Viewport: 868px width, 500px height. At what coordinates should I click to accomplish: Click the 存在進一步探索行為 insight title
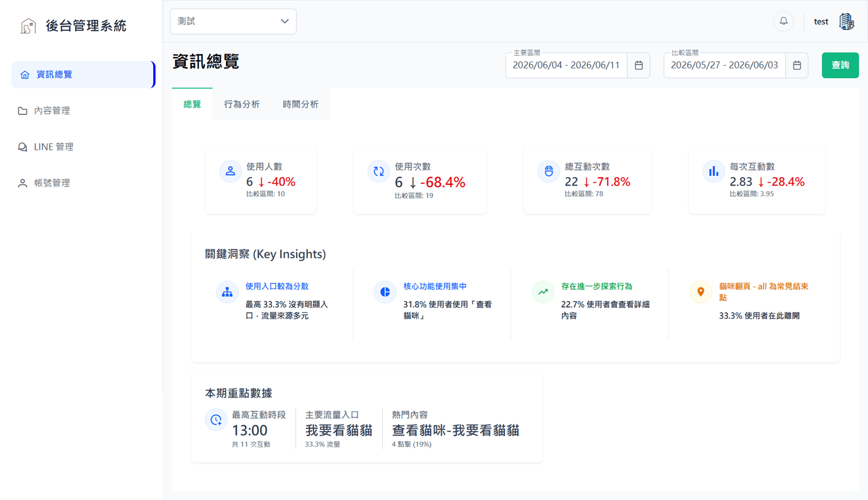(597, 286)
